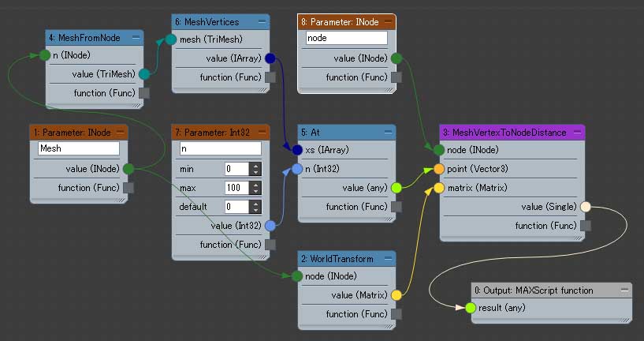Click function (Func) socket on node 1 Parameter
Image resolution: width=644 pixels, height=341 pixels.
tap(128, 188)
